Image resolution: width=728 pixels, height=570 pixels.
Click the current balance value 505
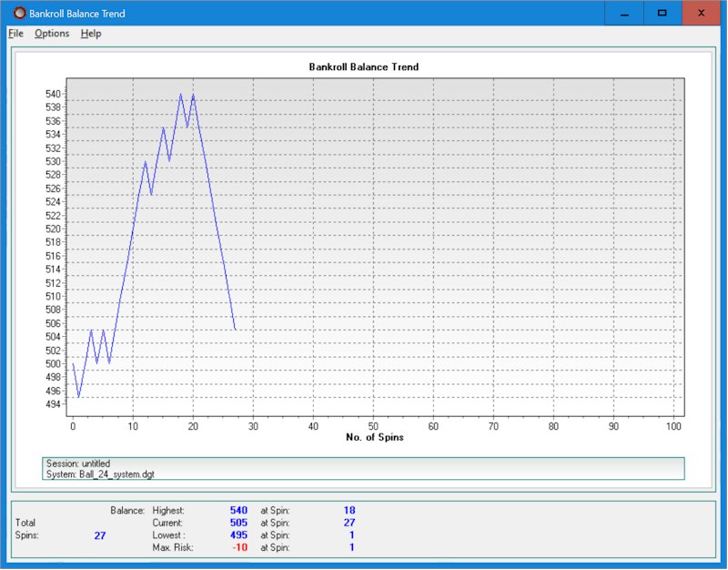point(238,523)
